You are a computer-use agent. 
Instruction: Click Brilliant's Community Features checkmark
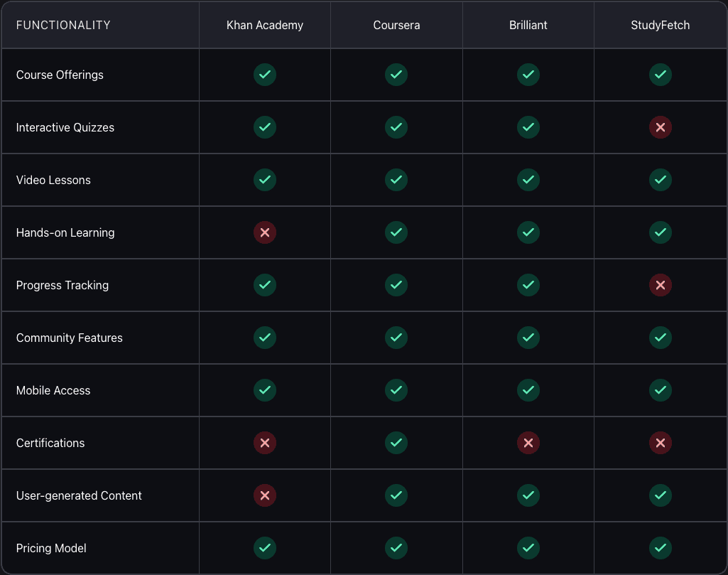click(x=528, y=338)
